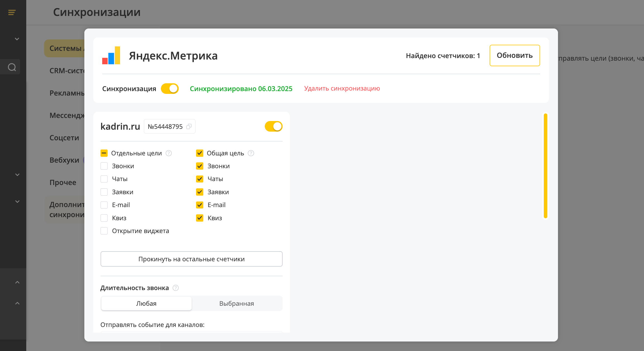Open the Прочее section in background

click(x=63, y=182)
